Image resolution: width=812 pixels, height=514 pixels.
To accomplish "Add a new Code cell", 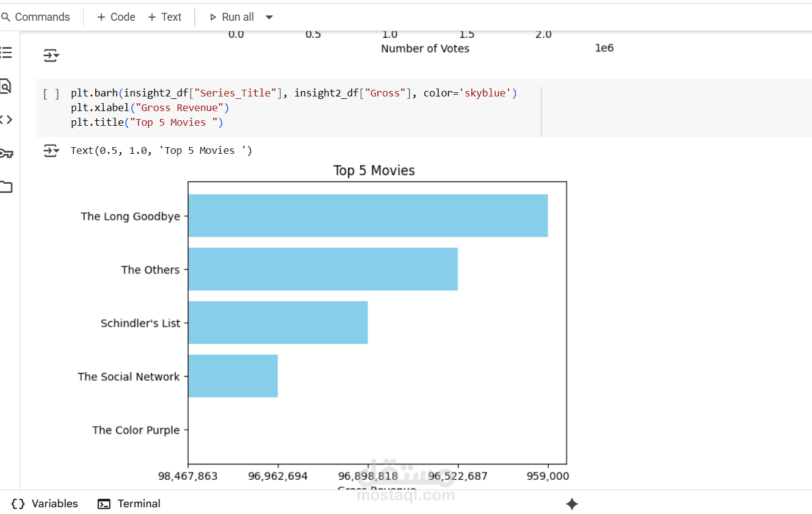I will tap(116, 17).
